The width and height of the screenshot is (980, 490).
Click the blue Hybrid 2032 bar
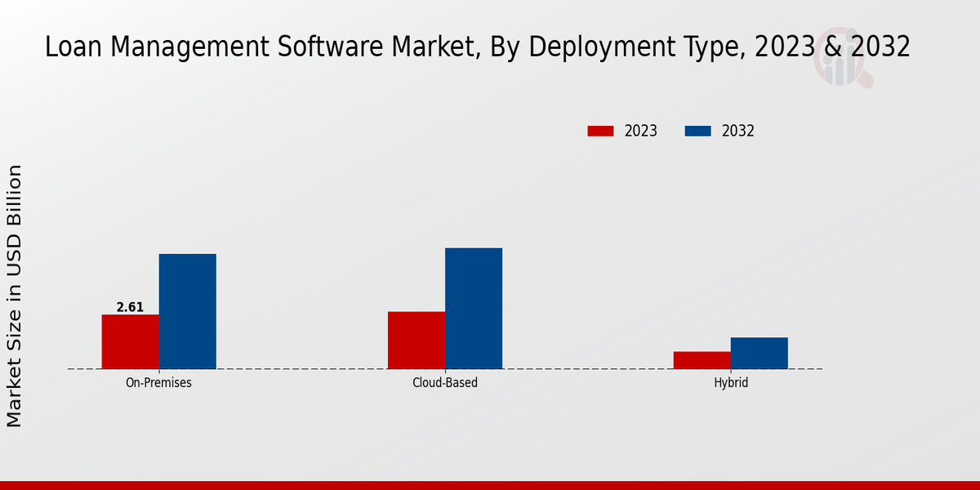pyautogui.click(x=759, y=353)
